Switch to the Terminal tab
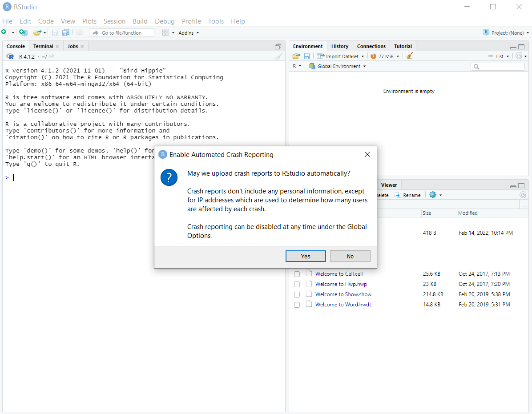532x414 pixels. (x=43, y=46)
